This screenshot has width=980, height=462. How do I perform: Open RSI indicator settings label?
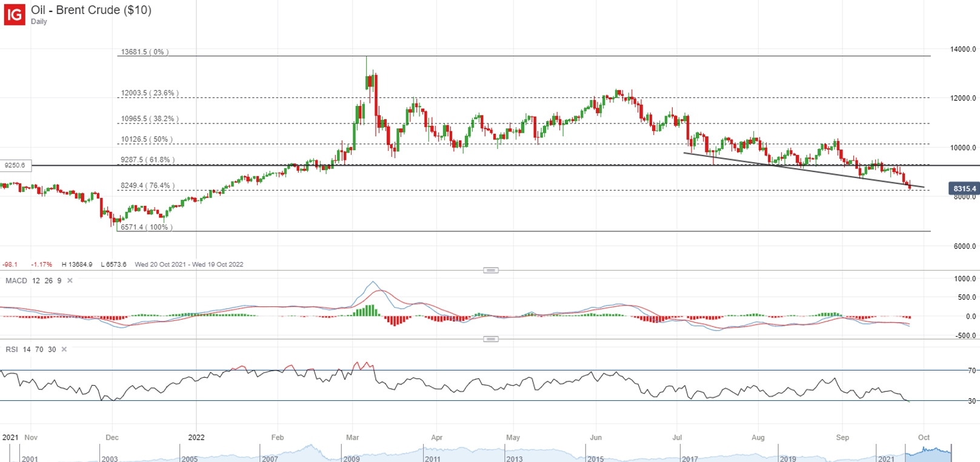click(x=12, y=349)
